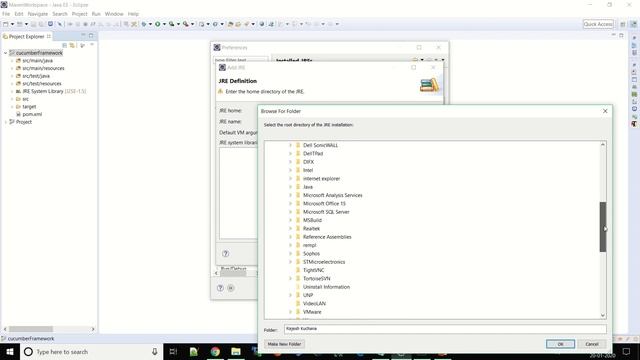Select the Project Explorer tab
Image resolution: width=640 pixels, height=360 pixels.
(27, 36)
